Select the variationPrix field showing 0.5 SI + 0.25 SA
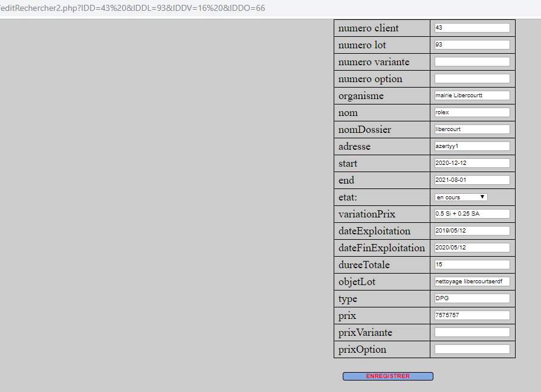Image resolution: width=541 pixels, height=392 pixels. pyautogui.click(x=471, y=213)
